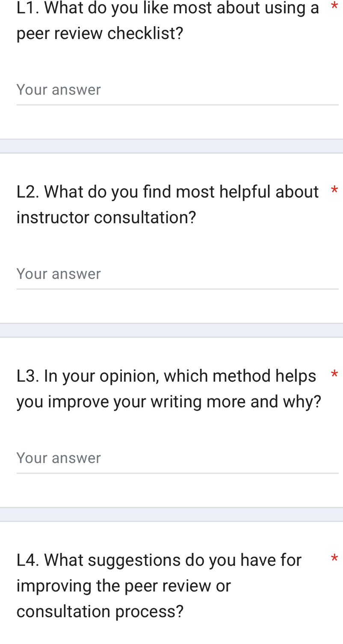
Task: Click the 'peer review checklist?' text line
Action: click(100, 33)
